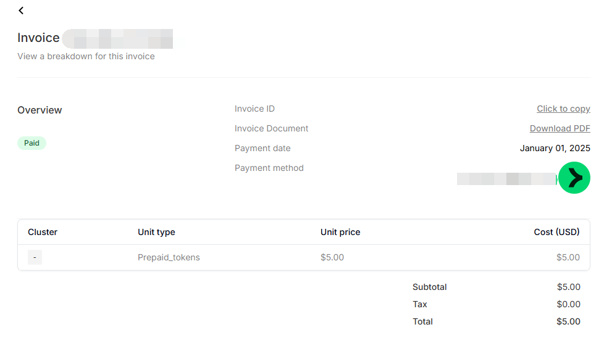Click the January 01, 2025 payment date
612x364 pixels.
click(x=555, y=148)
